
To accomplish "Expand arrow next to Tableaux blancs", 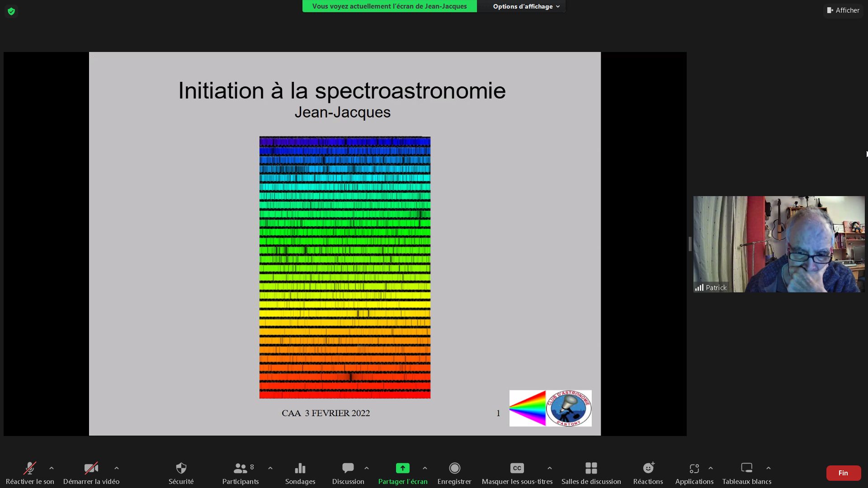I will (769, 468).
